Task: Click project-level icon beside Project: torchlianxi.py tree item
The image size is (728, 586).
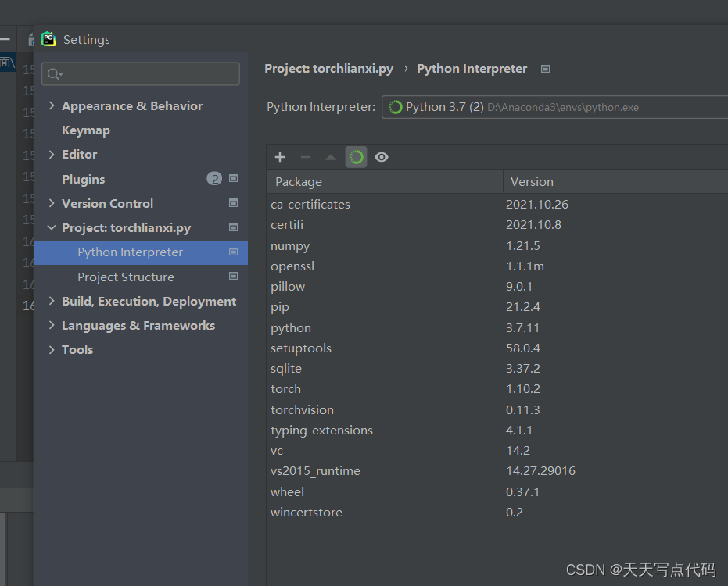Action: point(234,227)
